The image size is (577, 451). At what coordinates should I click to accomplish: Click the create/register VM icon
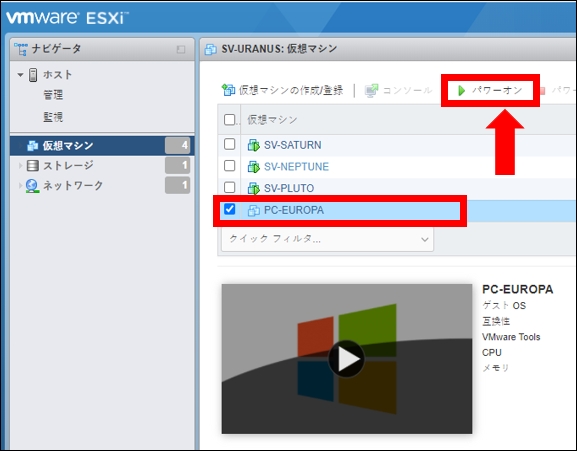(x=228, y=90)
